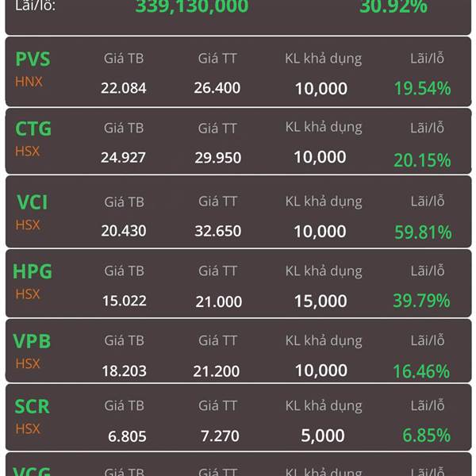Tap the CTG profit 20.15%
476x476 pixels.
(x=422, y=160)
